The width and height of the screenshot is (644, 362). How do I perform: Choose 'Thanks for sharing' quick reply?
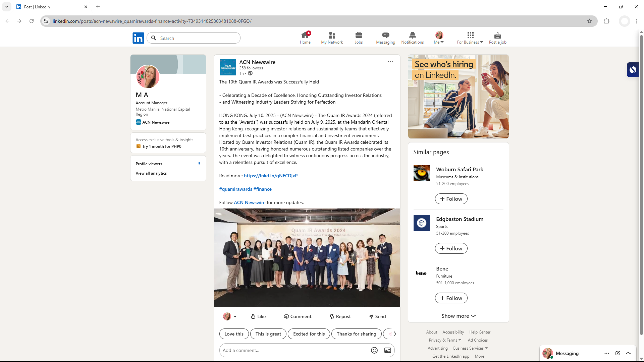coord(357,334)
